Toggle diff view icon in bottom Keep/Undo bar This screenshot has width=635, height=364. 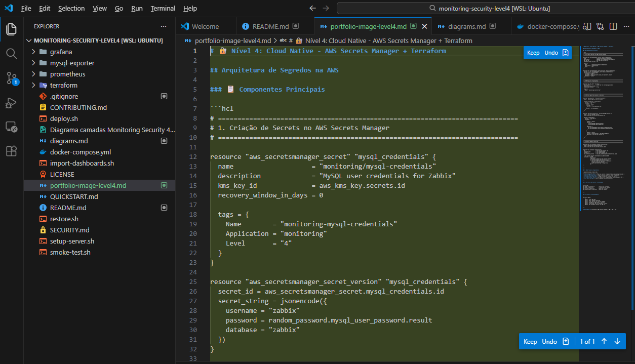point(566,342)
